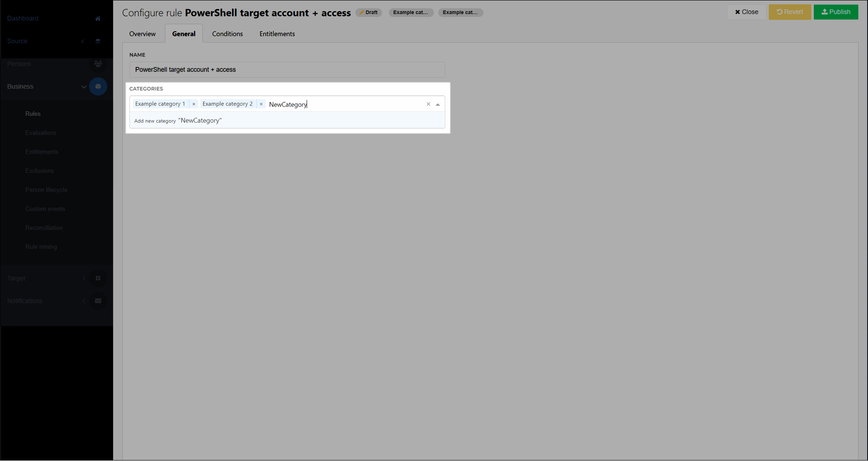The width and height of the screenshot is (868, 461).
Task: Select Add new category "NewCategory" option
Action: (x=178, y=121)
